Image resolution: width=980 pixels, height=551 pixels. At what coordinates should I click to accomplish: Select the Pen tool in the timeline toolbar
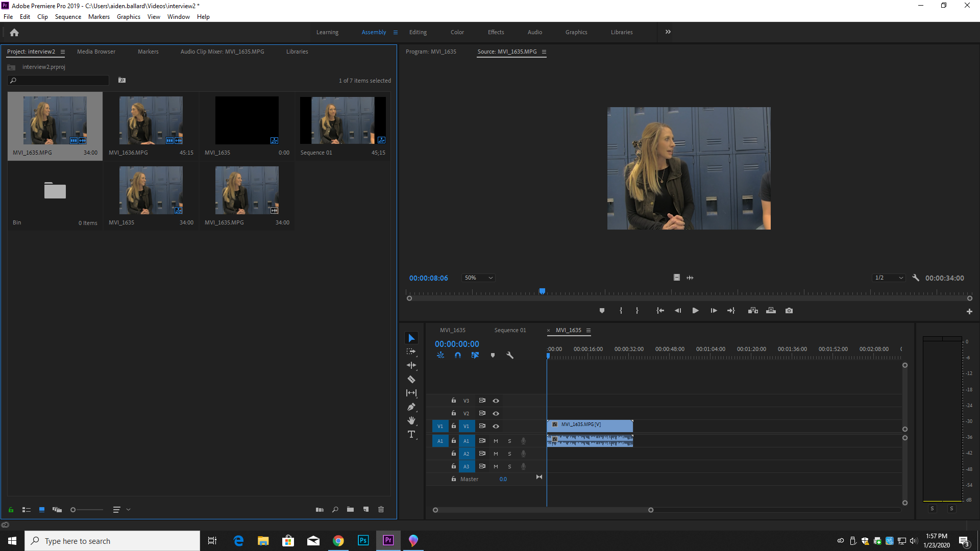(x=411, y=407)
